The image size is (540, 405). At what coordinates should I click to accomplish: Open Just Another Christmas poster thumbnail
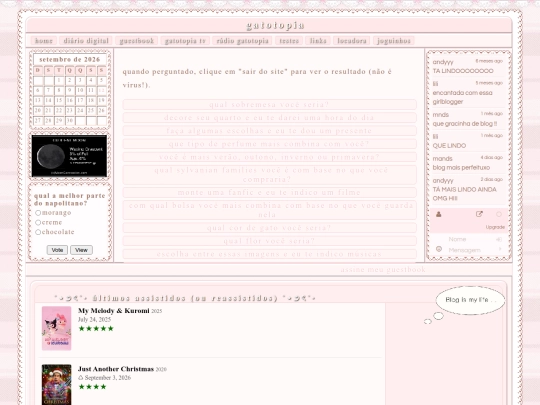point(56,385)
